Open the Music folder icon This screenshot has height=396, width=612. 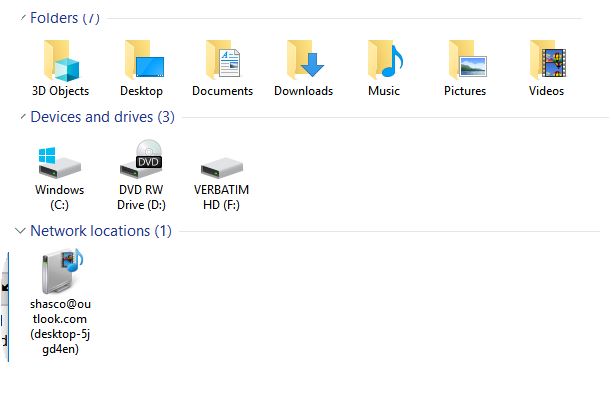tap(385, 60)
